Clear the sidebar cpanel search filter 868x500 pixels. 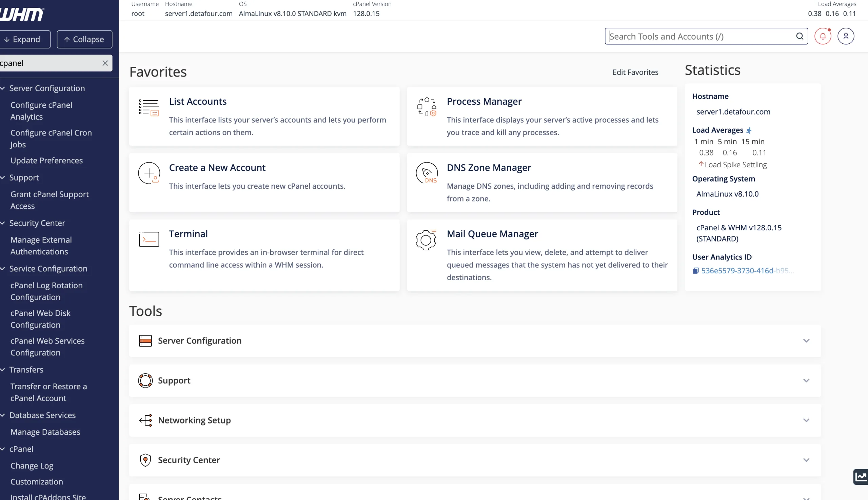(x=105, y=63)
